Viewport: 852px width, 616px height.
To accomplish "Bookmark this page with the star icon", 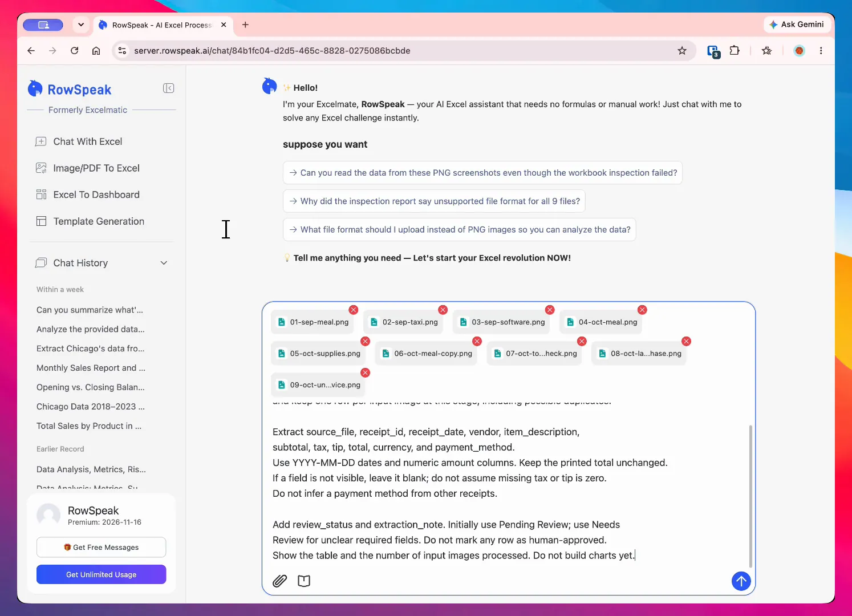I will click(682, 51).
